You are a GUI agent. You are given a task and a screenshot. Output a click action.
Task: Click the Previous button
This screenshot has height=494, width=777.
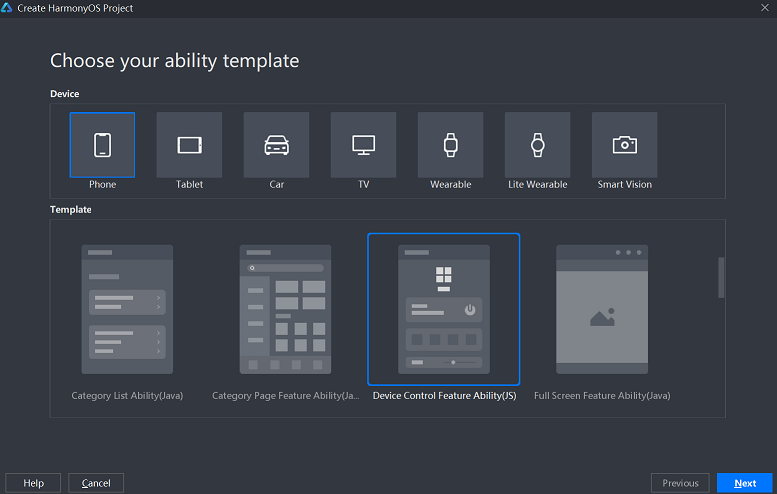pos(680,483)
